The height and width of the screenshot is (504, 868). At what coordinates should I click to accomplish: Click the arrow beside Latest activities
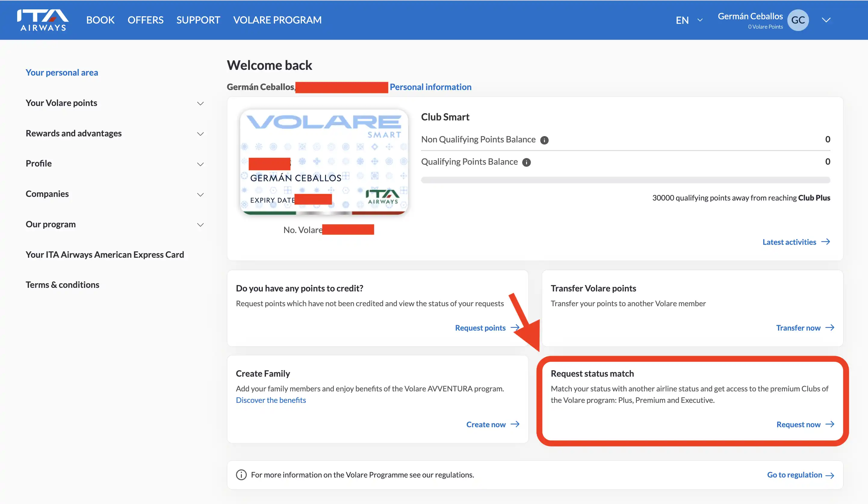(826, 242)
